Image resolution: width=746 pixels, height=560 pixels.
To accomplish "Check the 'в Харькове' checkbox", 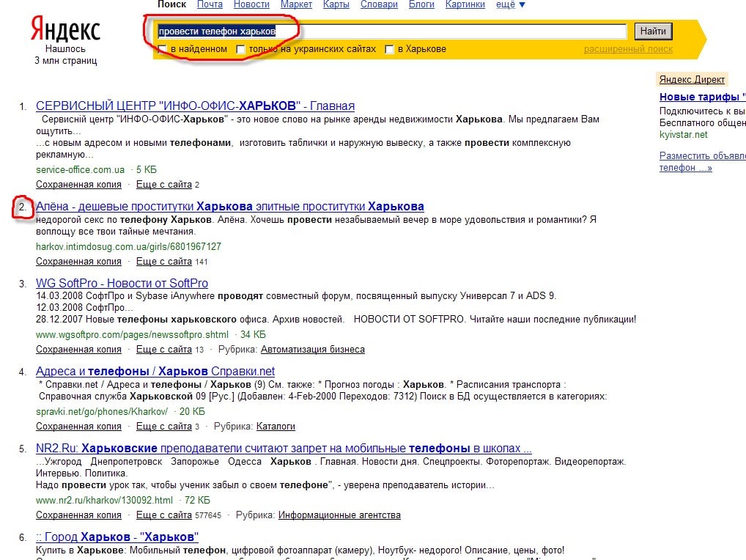I will (389, 50).
